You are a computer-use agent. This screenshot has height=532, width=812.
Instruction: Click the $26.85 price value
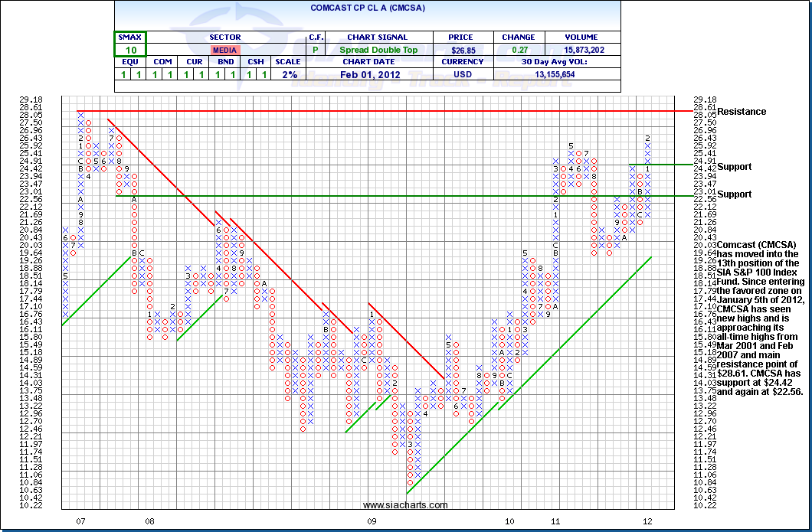coord(463,50)
